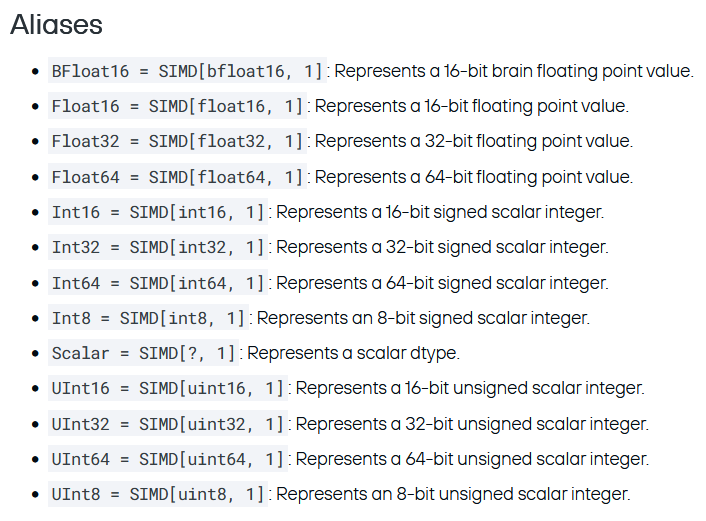Click the UInt16 alias code snippet
This screenshot has width=706, height=521.
pyautogui.click(x=168, y=388)
